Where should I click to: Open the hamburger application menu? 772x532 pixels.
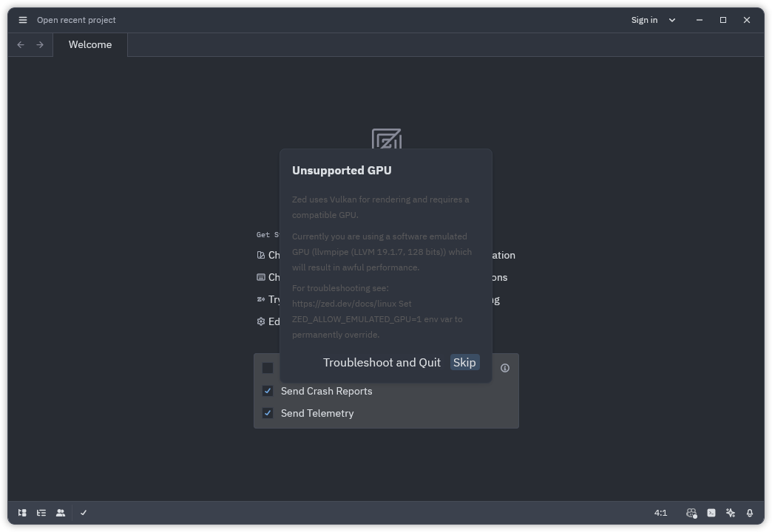point(23,20)
